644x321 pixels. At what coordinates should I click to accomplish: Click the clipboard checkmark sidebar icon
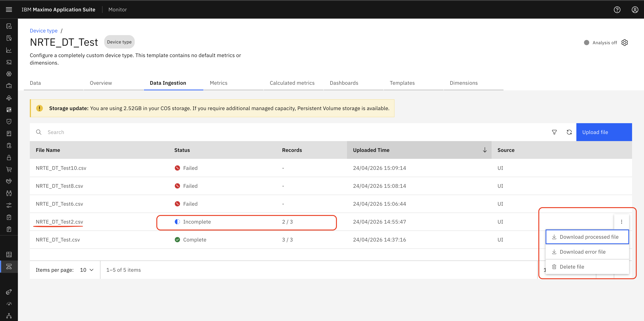pyautogui.click(x=9, y=217)
